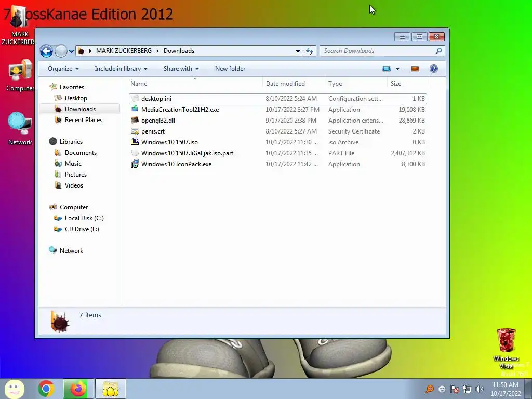Open the Start menu smiley orb
Screen dimensions: 532x399
(x=14, y=389)
